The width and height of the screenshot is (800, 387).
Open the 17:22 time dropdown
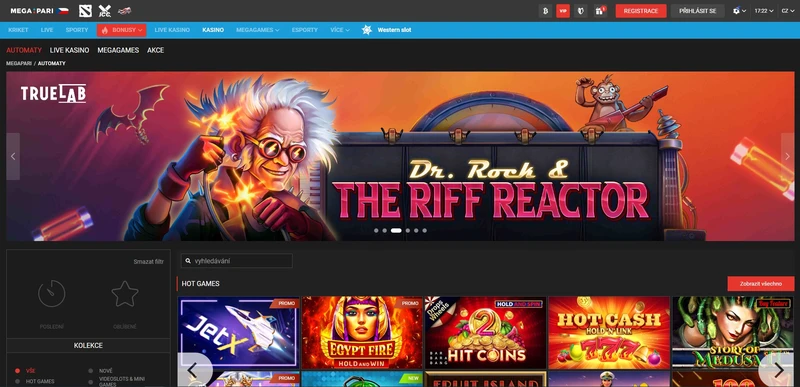point(764,11)
